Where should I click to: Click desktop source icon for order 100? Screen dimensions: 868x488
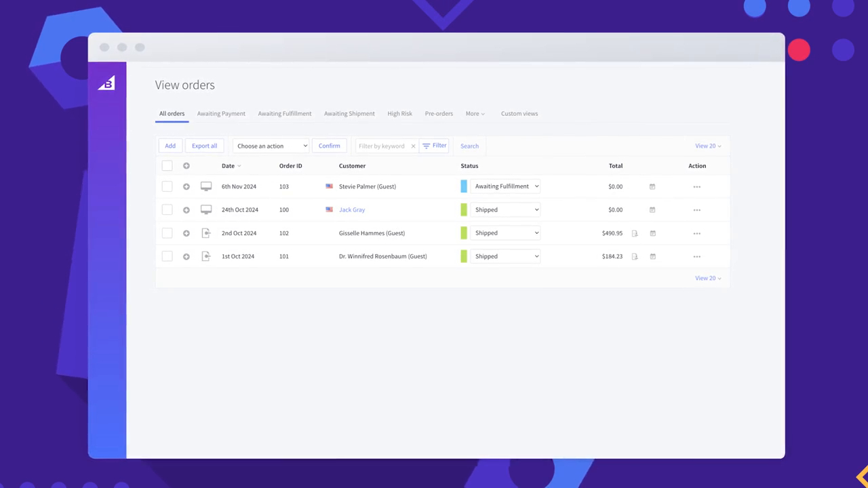[x=206, y=210]
